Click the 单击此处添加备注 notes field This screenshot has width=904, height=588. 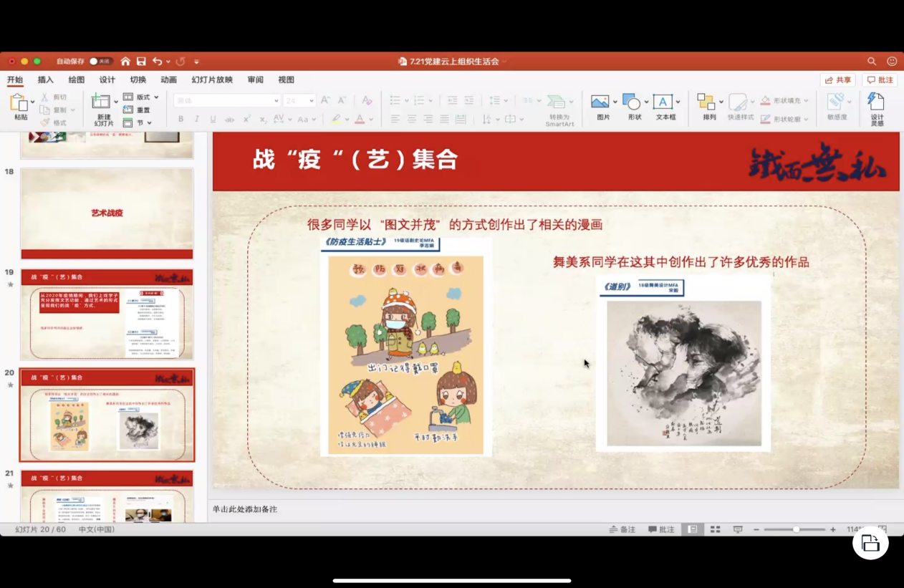555,509
